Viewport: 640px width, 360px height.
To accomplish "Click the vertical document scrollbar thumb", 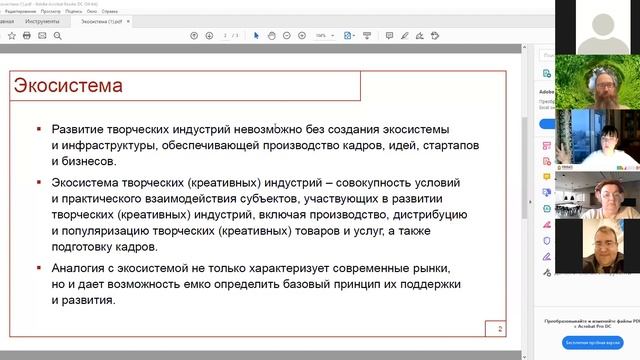I will [x=524, y=167].
